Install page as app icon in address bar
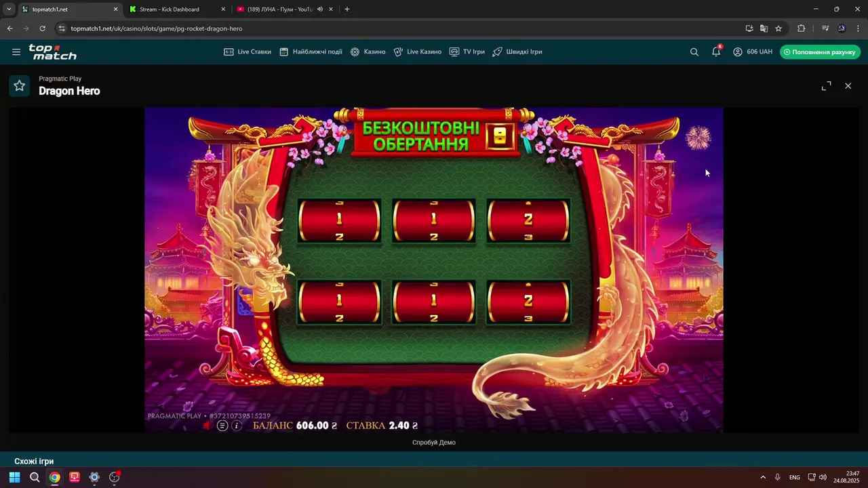Viewport: 868px width, 488px height. point(749,28)
